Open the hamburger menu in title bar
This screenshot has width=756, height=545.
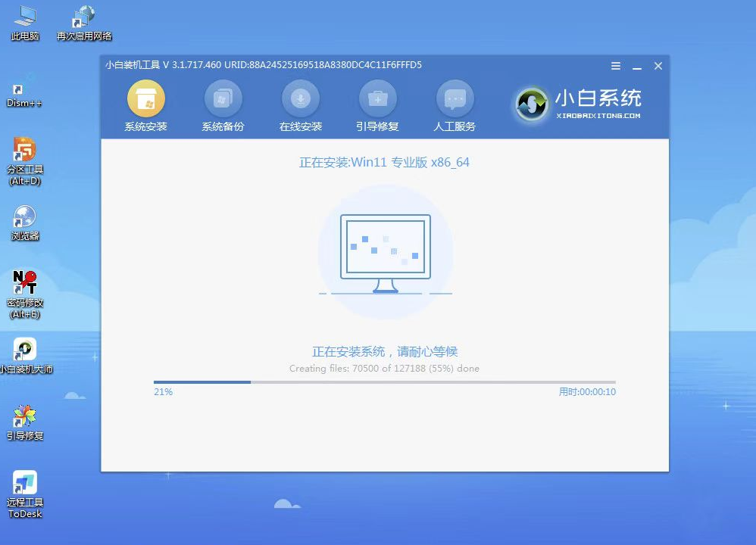(616, 66)
